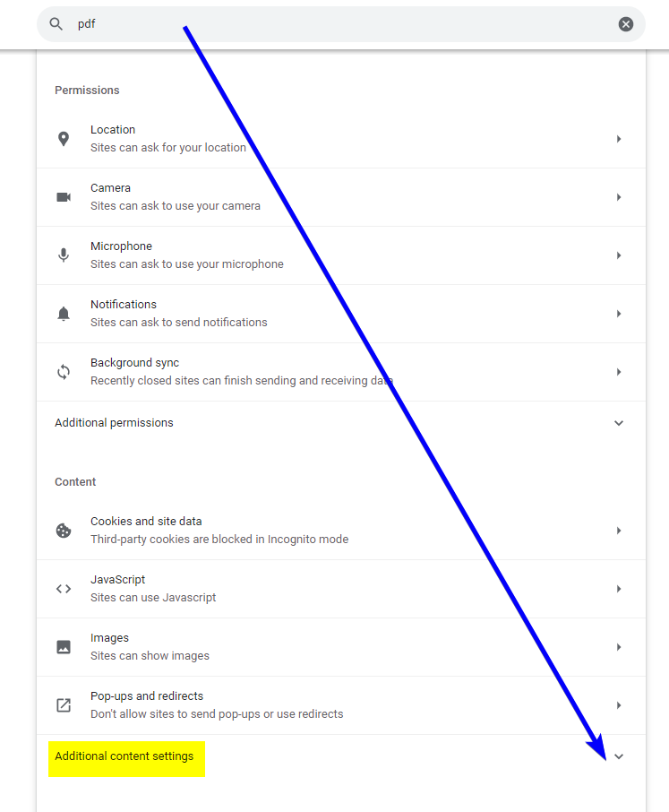The width and height of the screenshot is (669, 812).
Task: Click the Microphone icon
Action: [x=63, y=255]
